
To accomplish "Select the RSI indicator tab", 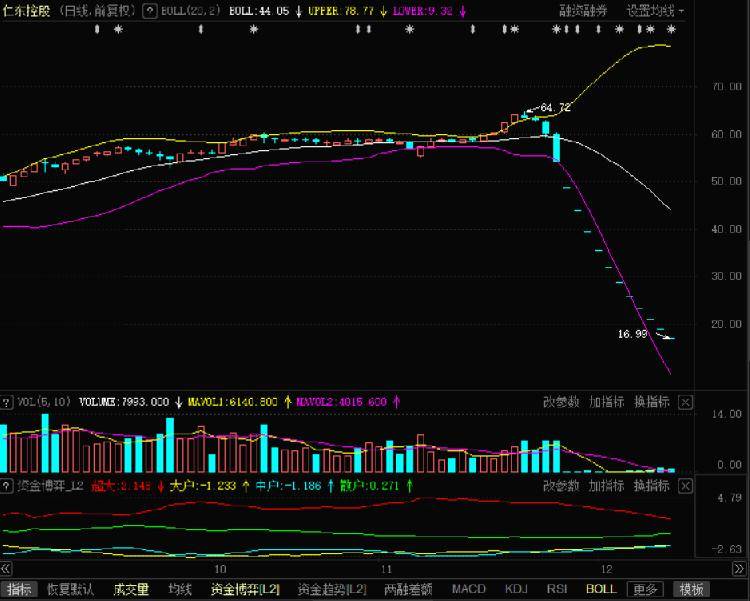I will pyautogui.click(x=558, y=590).
